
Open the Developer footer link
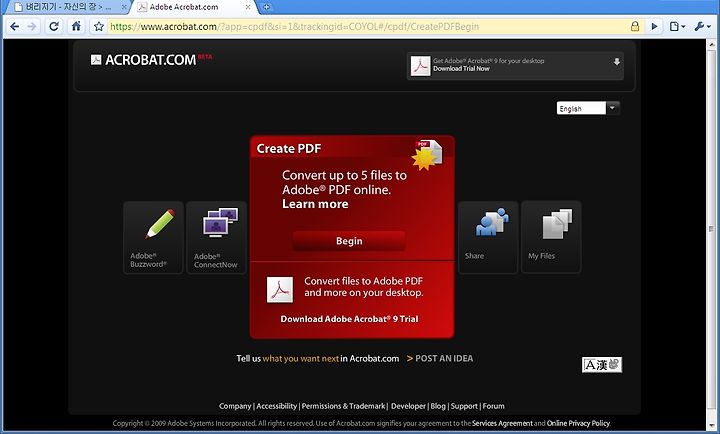click(408, 406)
